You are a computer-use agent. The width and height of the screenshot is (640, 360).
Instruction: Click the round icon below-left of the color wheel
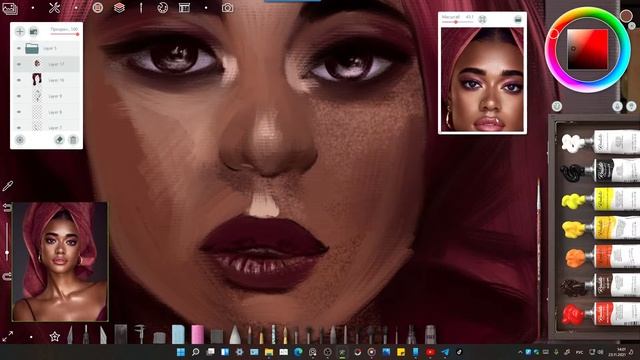click(x=557, y=106)
